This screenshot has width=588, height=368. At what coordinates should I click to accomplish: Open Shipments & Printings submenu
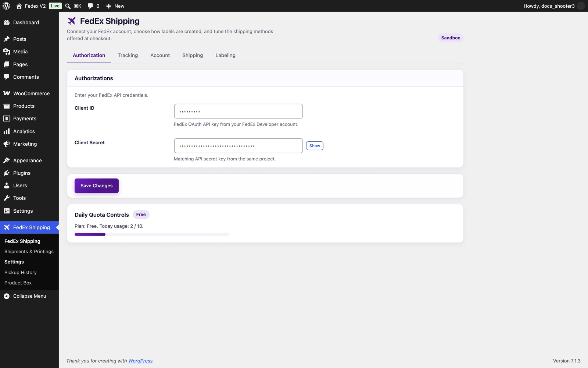(29, 252)
